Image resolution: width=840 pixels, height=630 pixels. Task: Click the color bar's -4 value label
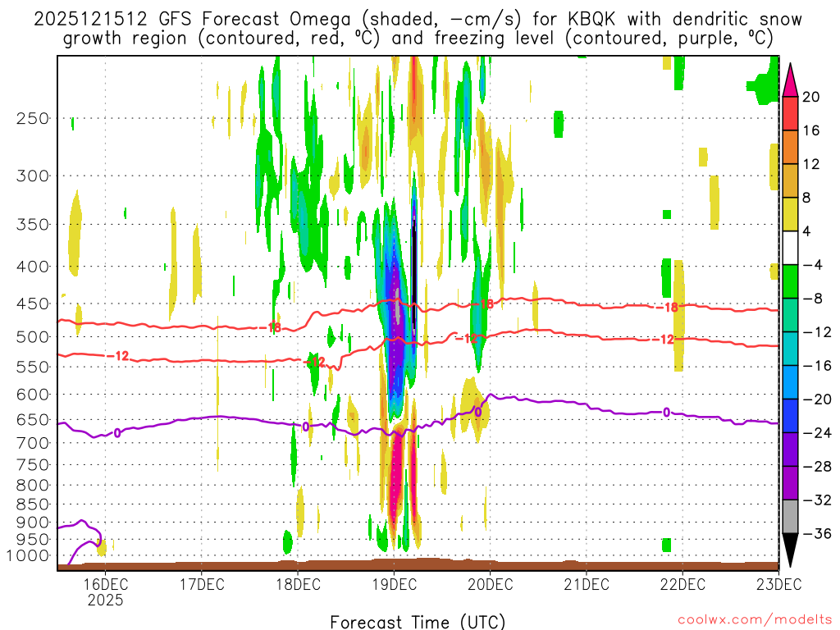point(813,265)
